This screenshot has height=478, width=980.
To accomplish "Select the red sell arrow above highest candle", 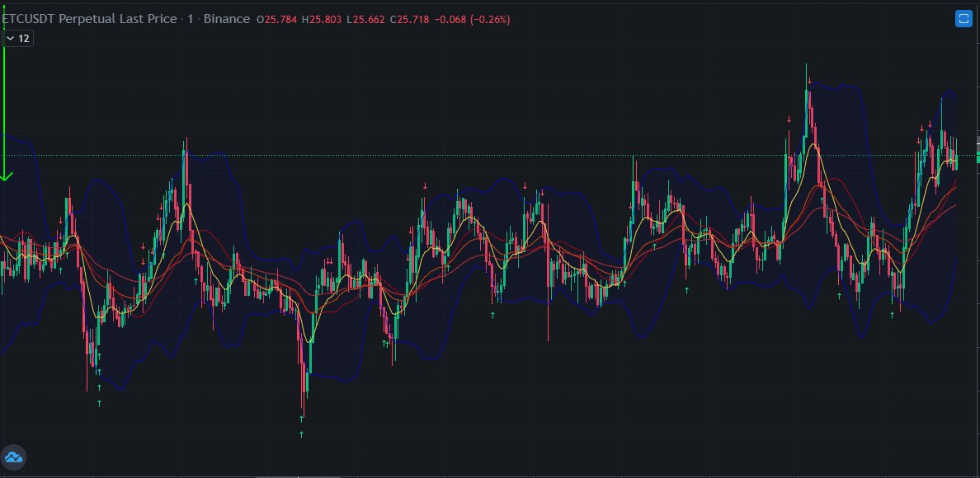I will click(x=809, y=81).
